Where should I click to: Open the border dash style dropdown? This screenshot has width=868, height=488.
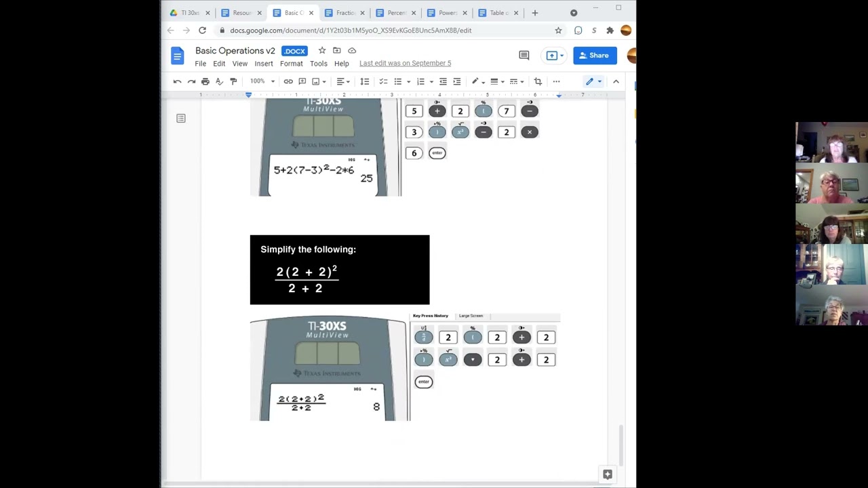click(x=516, y=81)
